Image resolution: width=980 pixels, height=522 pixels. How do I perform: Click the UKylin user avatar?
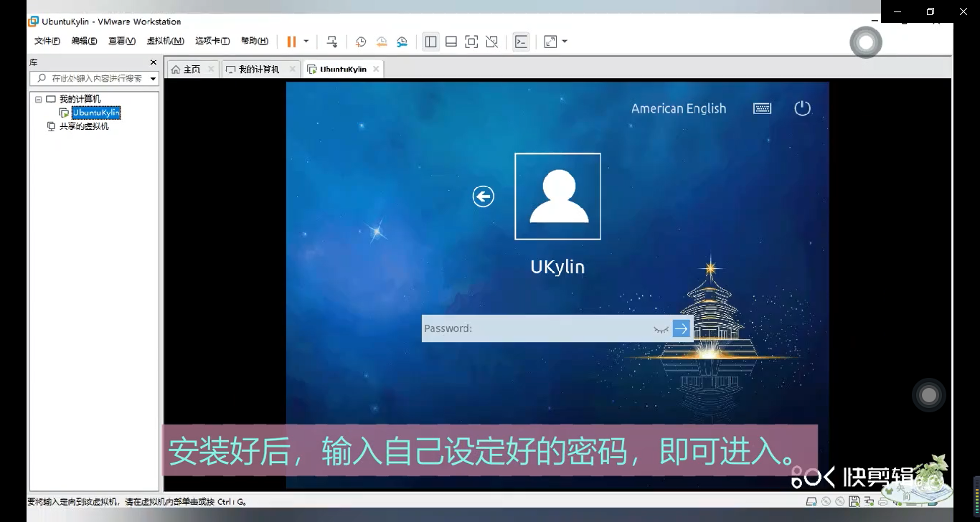(x=557, y=196)
